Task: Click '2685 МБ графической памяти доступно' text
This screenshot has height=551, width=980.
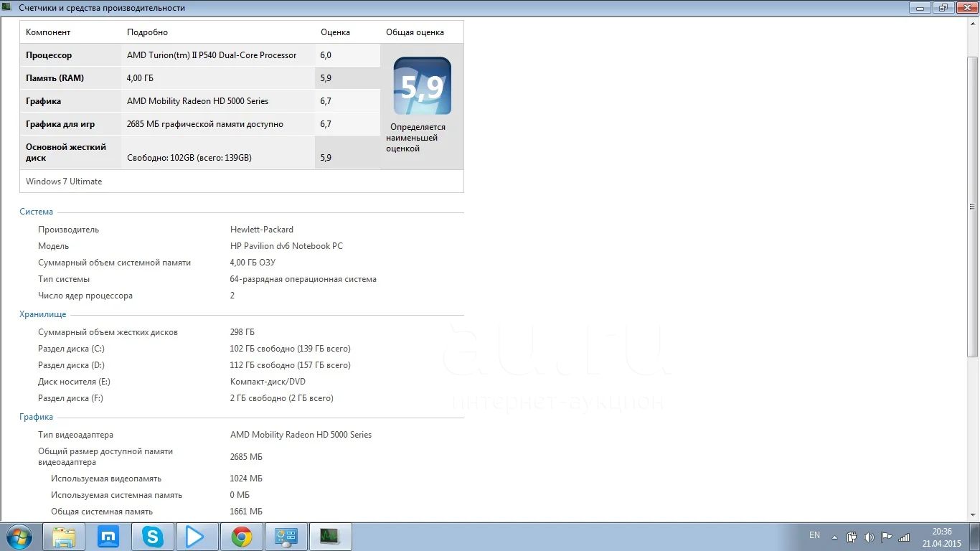Action: (205, 124)
